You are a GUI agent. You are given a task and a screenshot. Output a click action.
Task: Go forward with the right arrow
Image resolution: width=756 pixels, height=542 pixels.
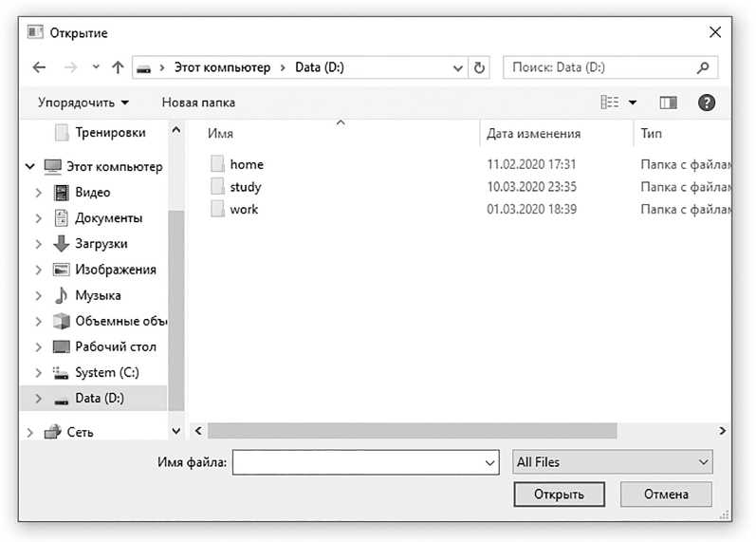(x=70, y=67)
